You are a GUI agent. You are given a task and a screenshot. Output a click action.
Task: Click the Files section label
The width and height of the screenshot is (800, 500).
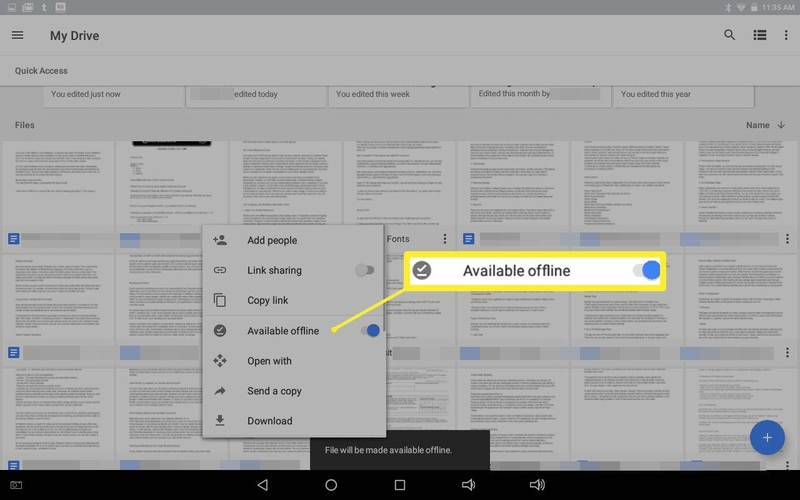point(24,125)
